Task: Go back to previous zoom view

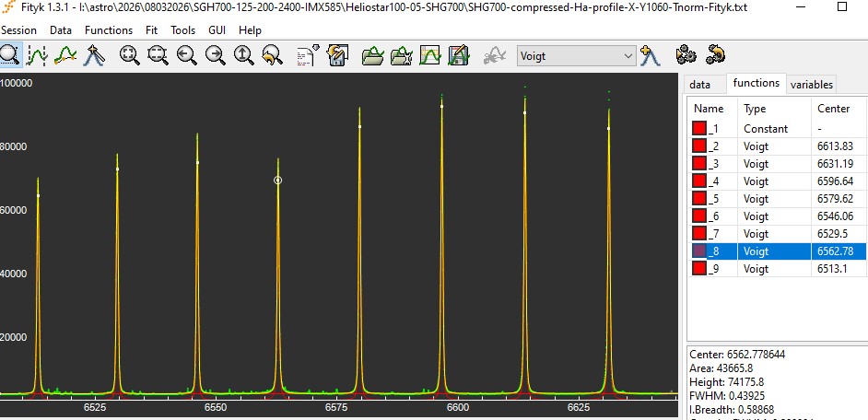Action: coord(272,55)
